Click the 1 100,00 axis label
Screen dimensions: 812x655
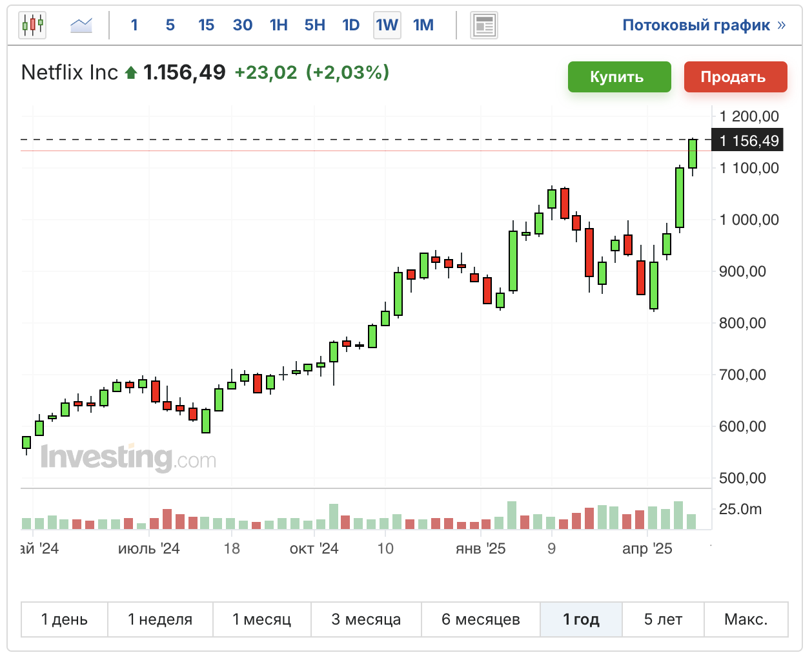pos(749,168)
